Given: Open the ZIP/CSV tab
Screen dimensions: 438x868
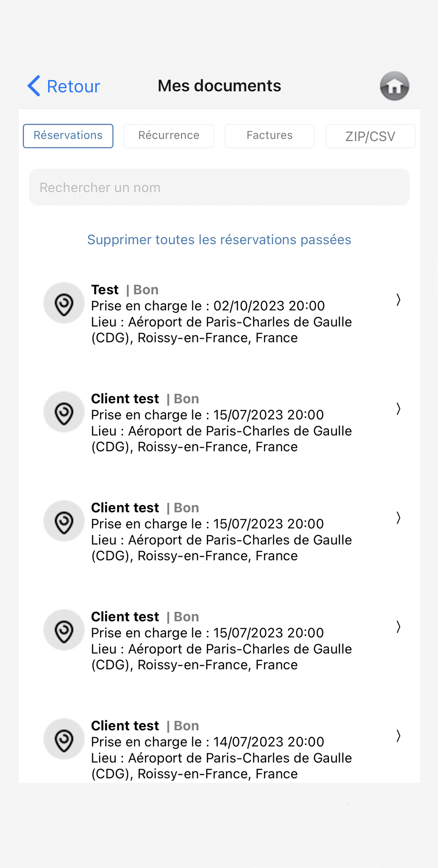Looking at the screenshot, I should click(370, 136).
